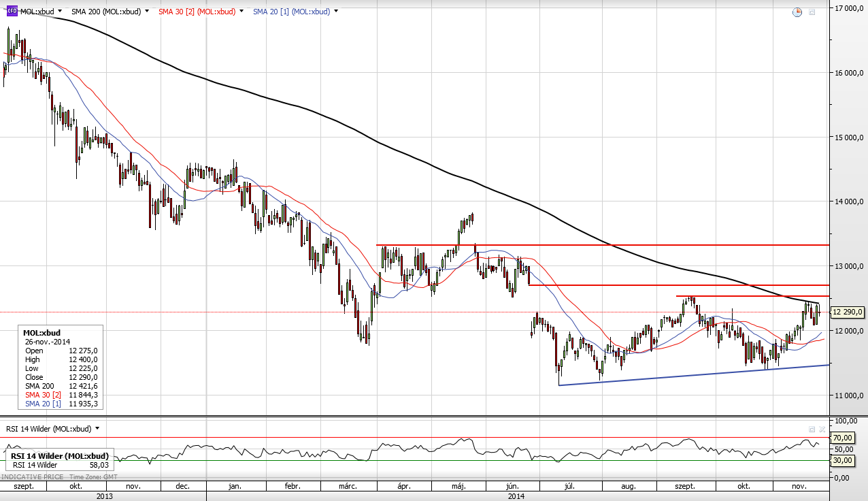This screenshot has height=501, width=868.
Task: Select the 70,00 RSI level label
Action: [843, 438]
